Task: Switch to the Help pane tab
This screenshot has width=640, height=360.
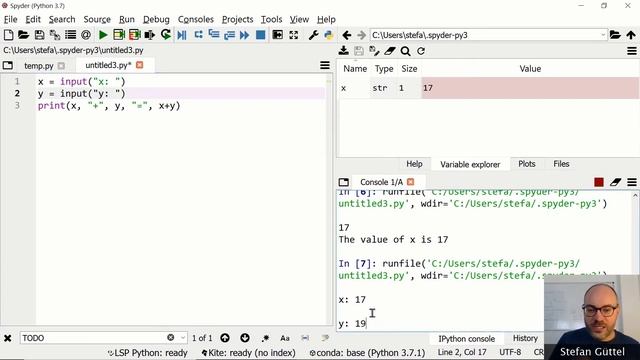Action: tap(414, 164)
